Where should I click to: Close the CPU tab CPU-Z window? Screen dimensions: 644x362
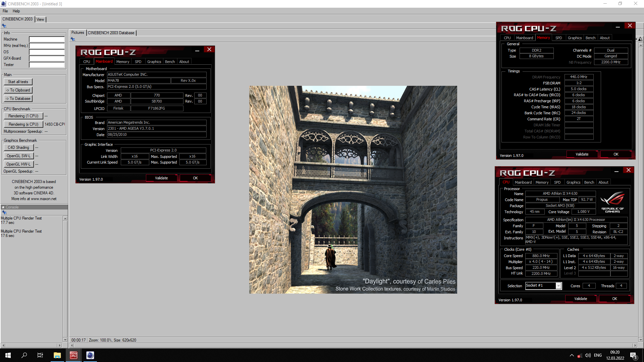point(629,170)
